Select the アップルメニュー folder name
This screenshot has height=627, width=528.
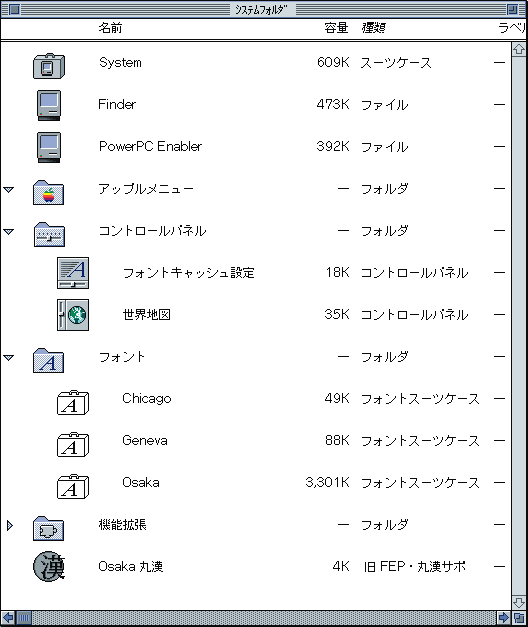point(146,189)
